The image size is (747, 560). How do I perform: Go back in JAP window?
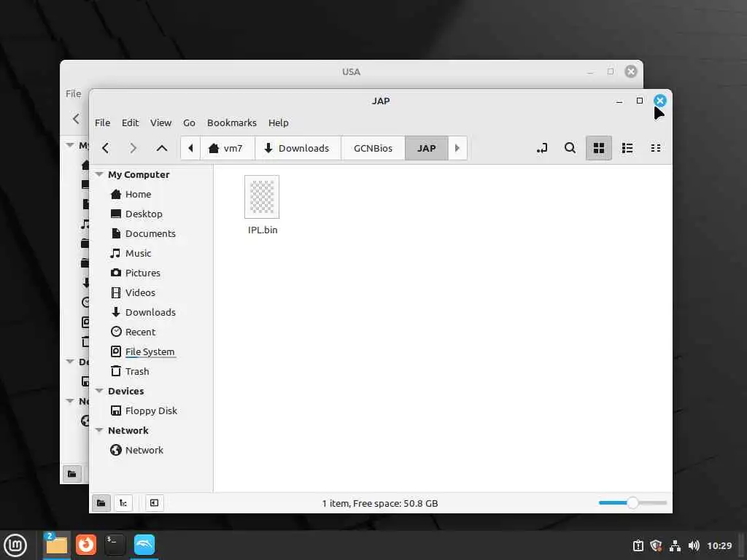coord(105,148)
